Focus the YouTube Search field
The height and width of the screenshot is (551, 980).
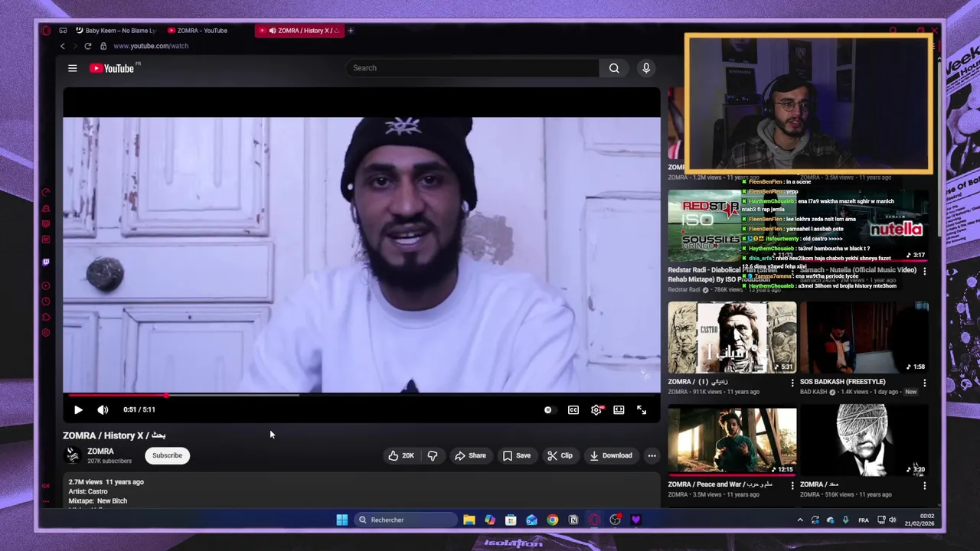tap(472, 68)
